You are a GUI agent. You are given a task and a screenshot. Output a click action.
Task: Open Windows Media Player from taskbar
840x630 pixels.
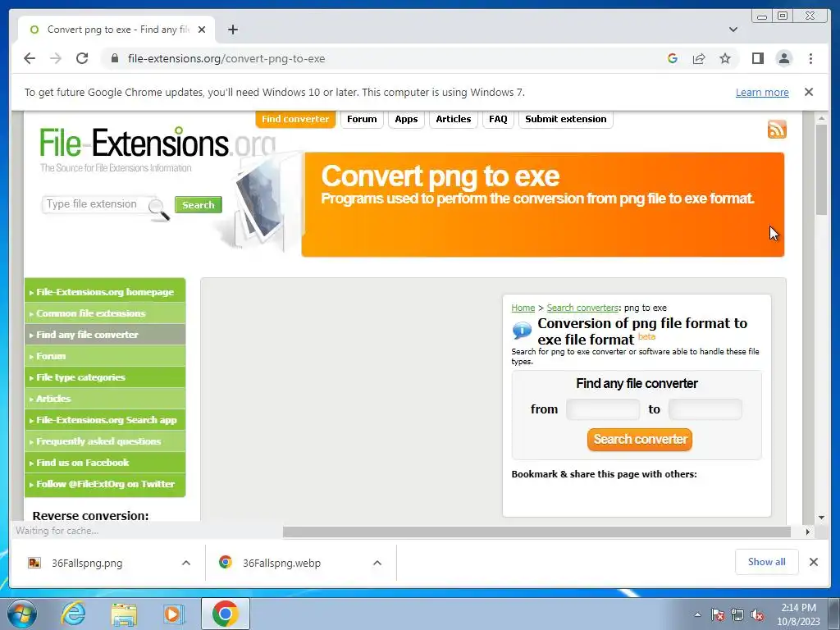174,614
